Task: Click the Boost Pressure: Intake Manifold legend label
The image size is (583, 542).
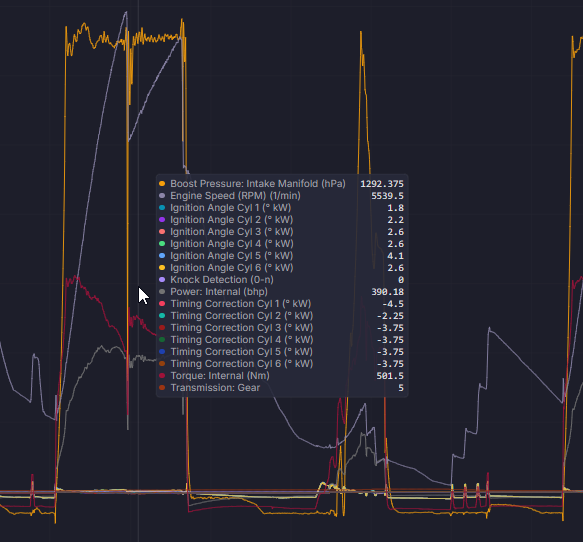Action: [258, 184]
